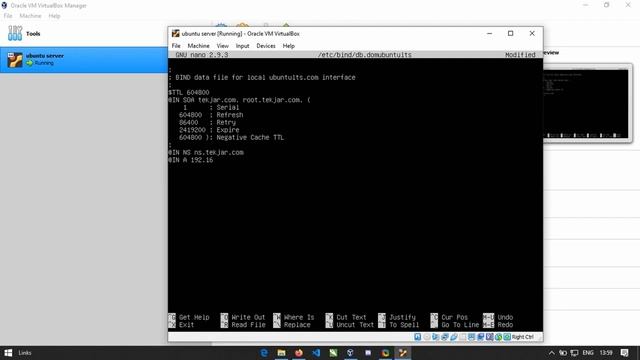Open the Chrome icon on taskbar
640x360 pixels.
(x=385, y=353)
